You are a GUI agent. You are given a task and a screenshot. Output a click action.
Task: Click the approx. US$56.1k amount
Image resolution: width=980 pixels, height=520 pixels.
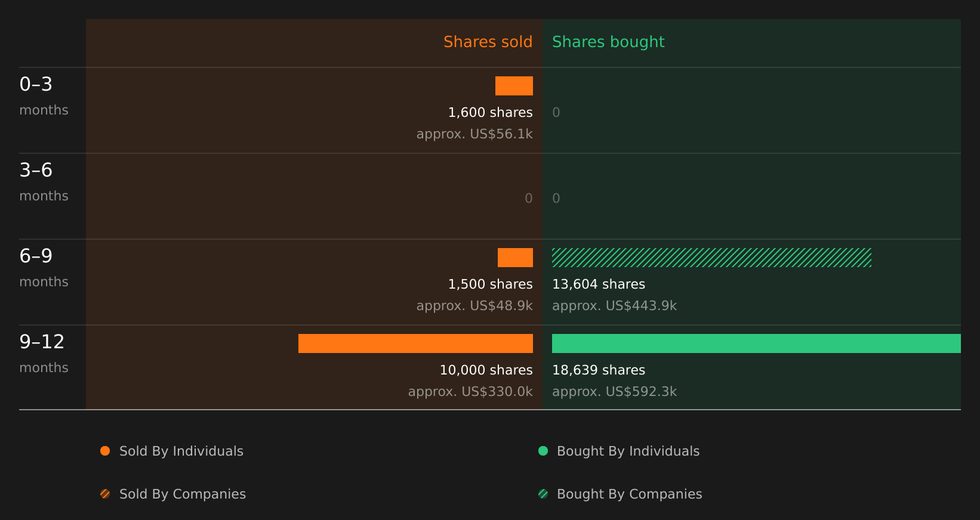click(x=474, y=134)
